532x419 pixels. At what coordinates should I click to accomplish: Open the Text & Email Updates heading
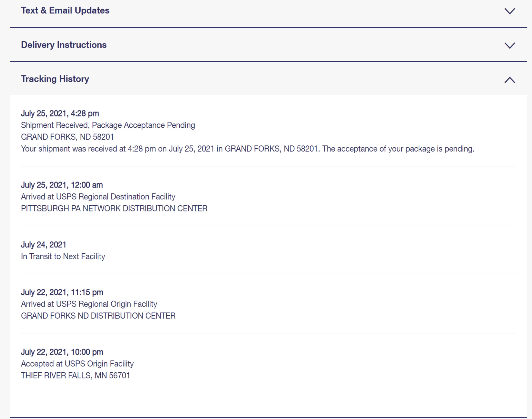click(65, 11)
